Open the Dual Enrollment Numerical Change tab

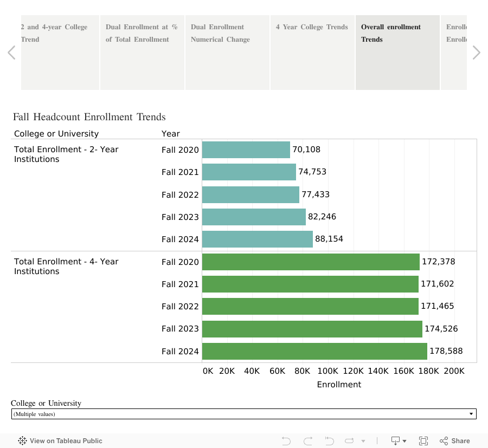point(227,52)
